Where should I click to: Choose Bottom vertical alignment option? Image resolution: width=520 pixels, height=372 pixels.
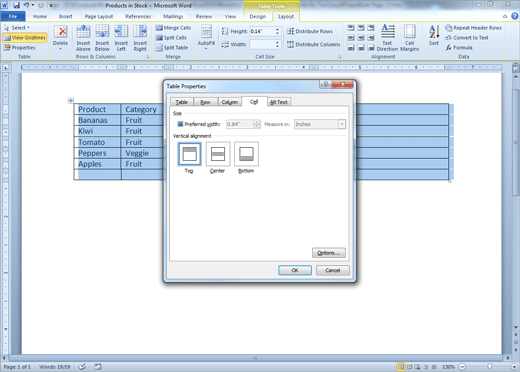pos(246,154)
